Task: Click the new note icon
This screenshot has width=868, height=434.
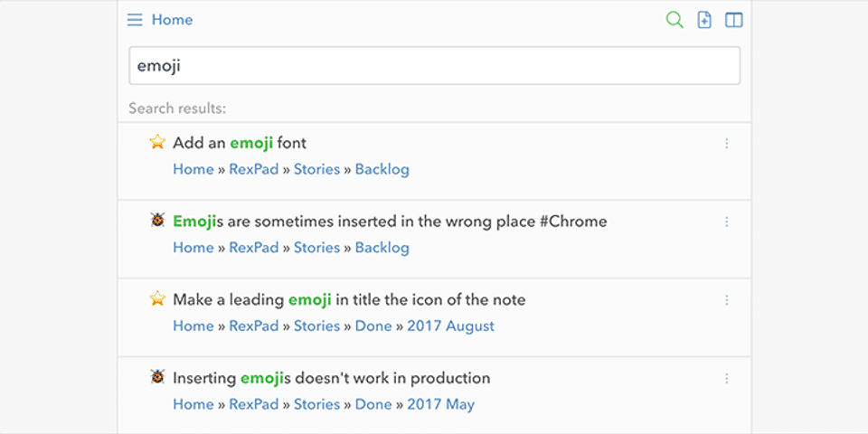Action: [x=704, y=20]
